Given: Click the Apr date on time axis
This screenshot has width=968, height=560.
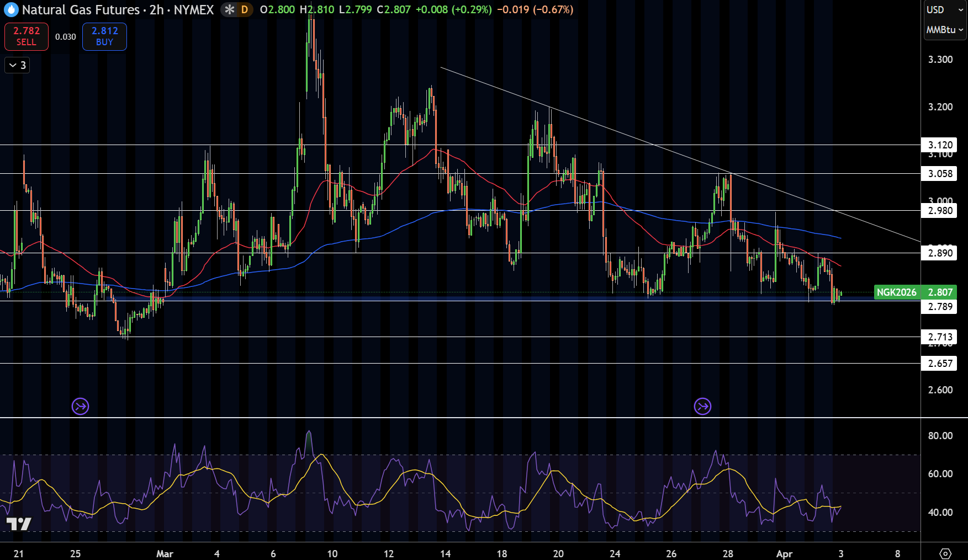Looking at the screenshot, I should [784, 553].
